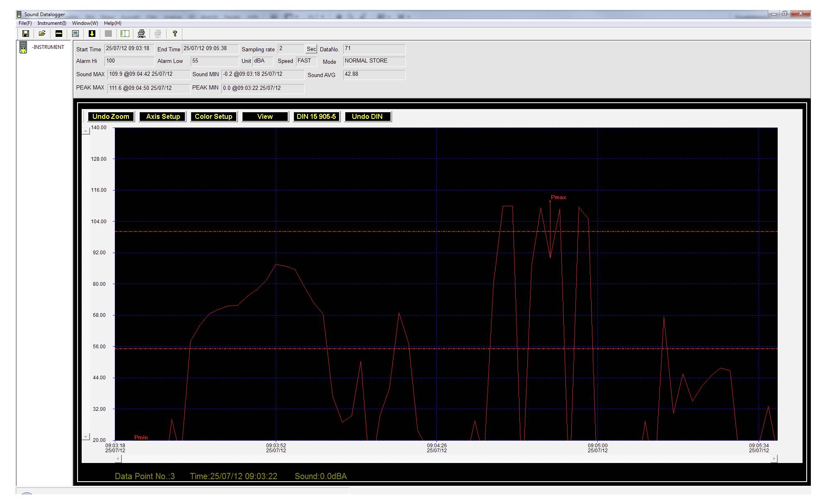Click the gray stop square icon
Viewport: 827px width, 504px height.
[108, 34]
